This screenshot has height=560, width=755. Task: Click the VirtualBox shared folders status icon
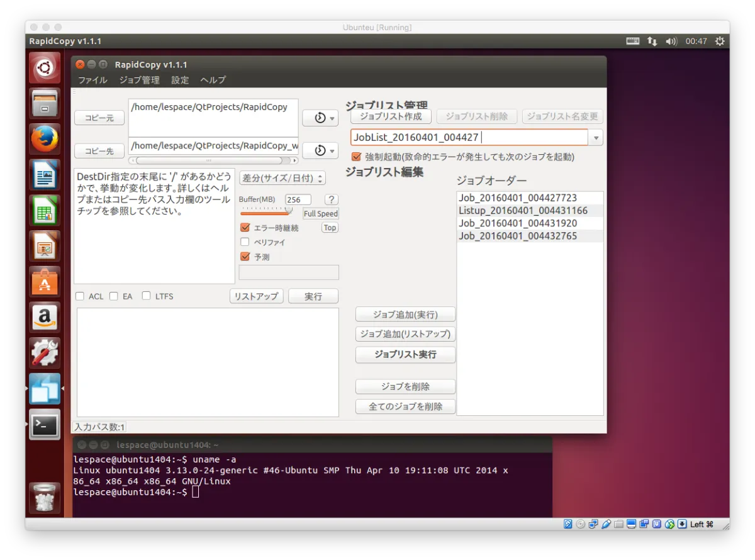click(x=618, y=524)
